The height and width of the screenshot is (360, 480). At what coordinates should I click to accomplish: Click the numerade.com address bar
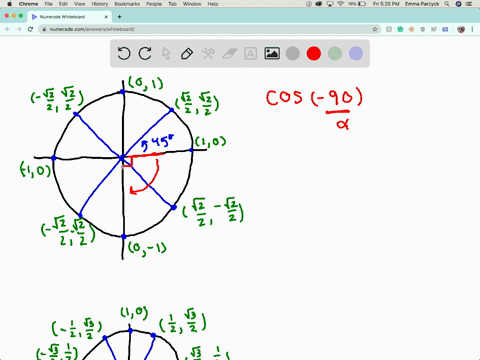pos(210,29)
